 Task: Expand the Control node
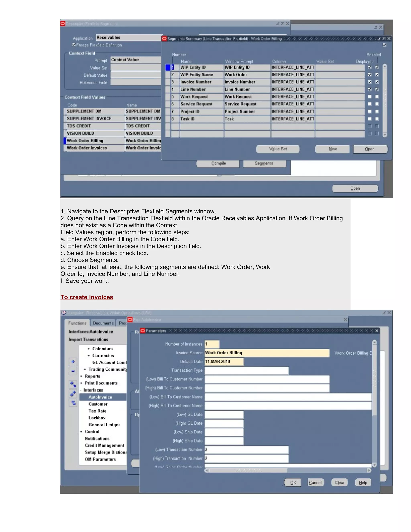(81, 432)
